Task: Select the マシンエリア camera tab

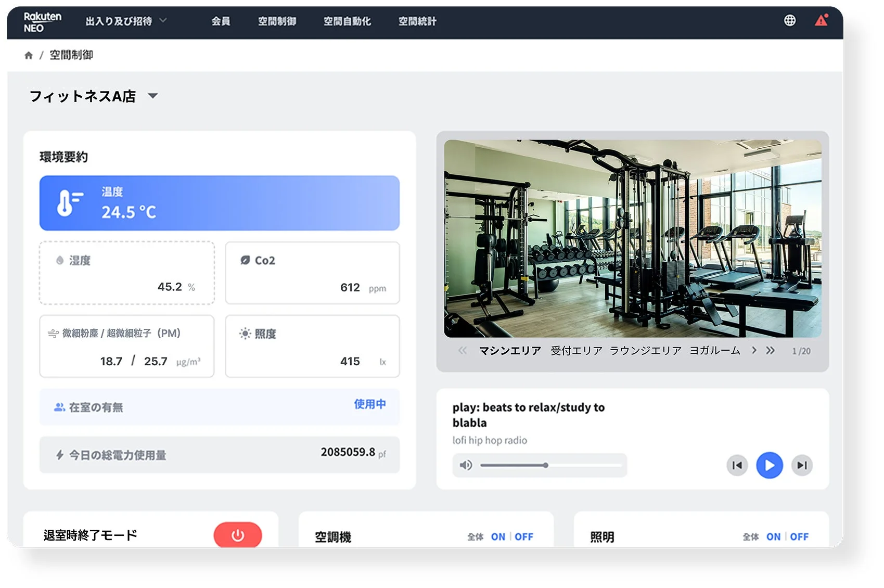Action: (510, 351)
